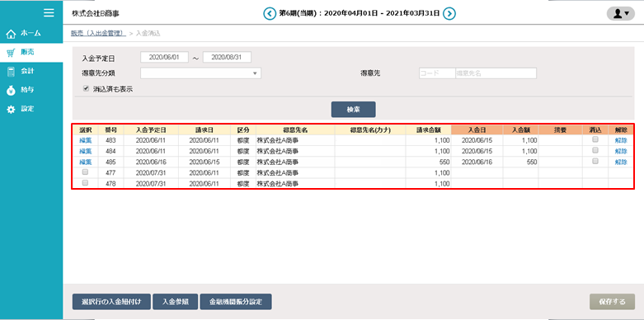Click the start date field 2020/06/01

[164, 58]
